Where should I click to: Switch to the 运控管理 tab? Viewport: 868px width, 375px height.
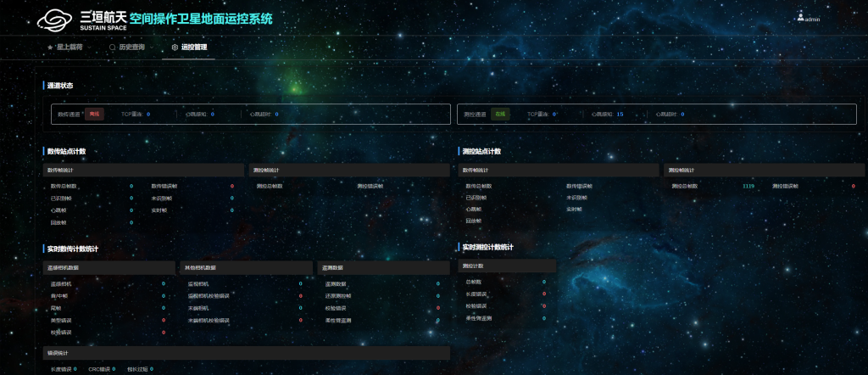193,48
